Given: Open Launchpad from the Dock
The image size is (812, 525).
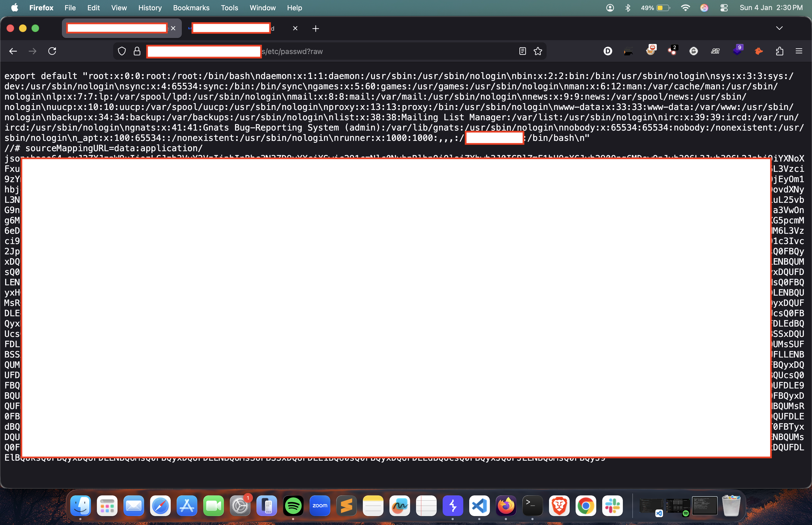Looking at the screenshot, I should tap(107, 505).
